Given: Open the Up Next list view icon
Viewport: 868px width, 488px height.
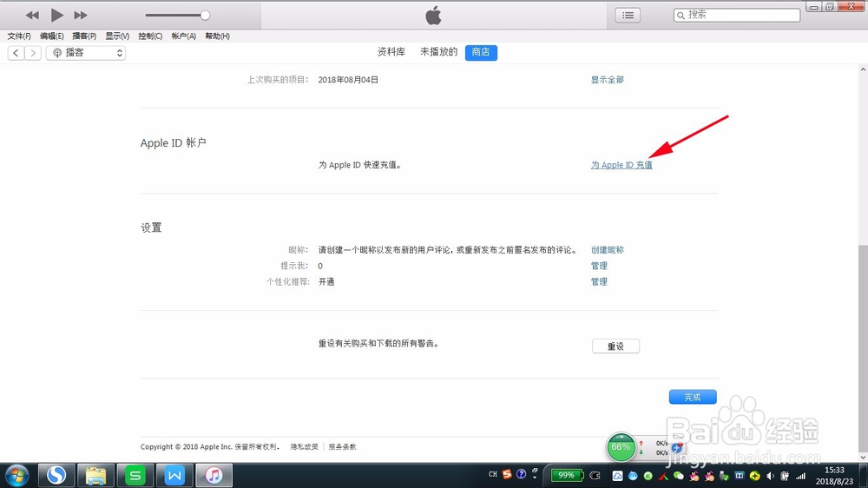Looking at the screenshot, I should pos(628,16).
